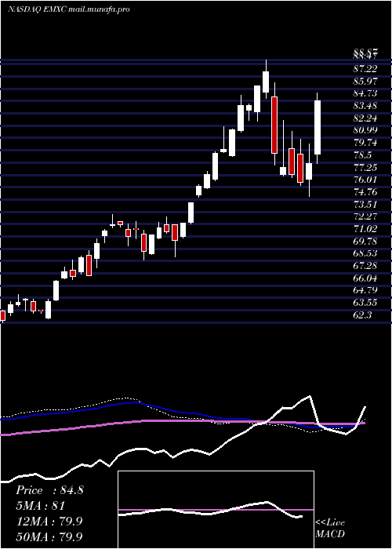Click the last white candle on the right

click(318, 127)
